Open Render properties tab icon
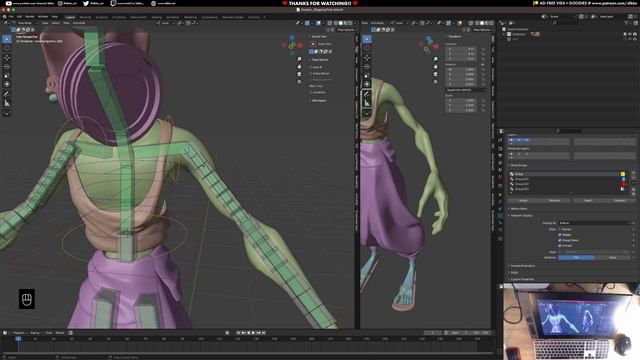 coord(500,149)
